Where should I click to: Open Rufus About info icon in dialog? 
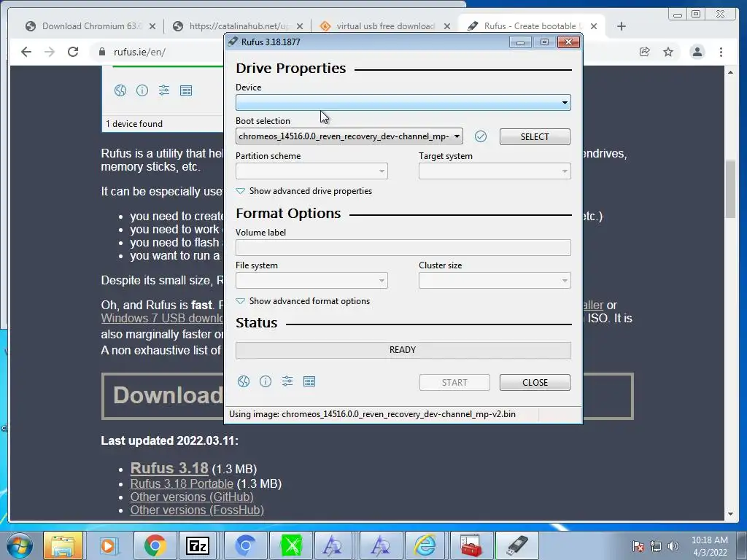coord(266,381)
